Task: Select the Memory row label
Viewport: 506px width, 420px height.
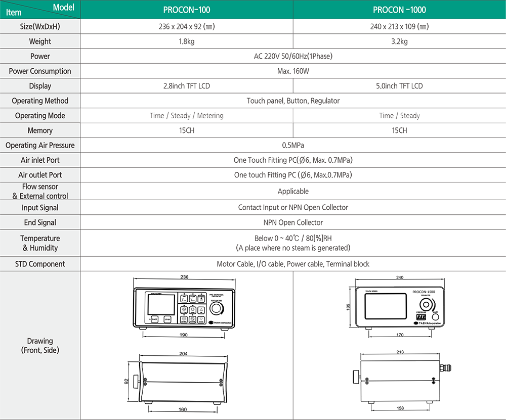Action: tap(40, 130)
